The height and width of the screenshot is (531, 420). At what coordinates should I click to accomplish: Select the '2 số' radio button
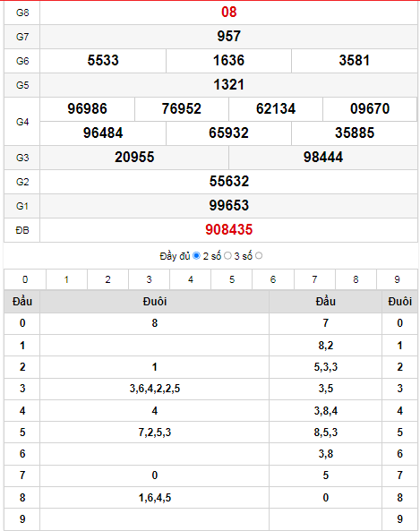(227, 256)
